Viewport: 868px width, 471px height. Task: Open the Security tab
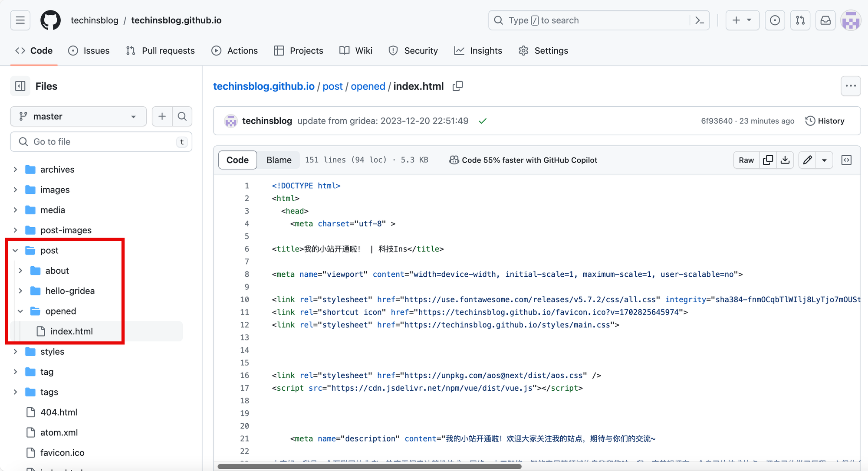point(413,51)
